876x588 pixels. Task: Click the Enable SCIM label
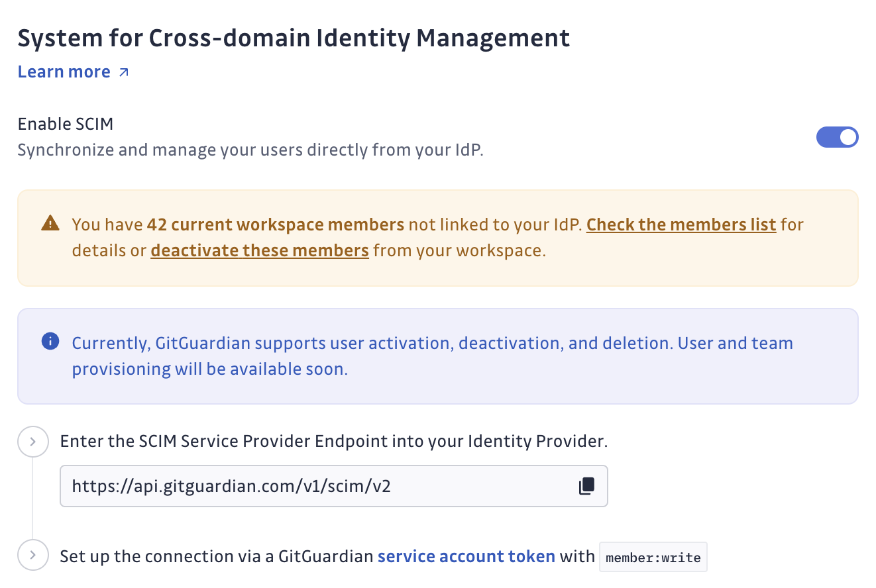tap(66, 124)
